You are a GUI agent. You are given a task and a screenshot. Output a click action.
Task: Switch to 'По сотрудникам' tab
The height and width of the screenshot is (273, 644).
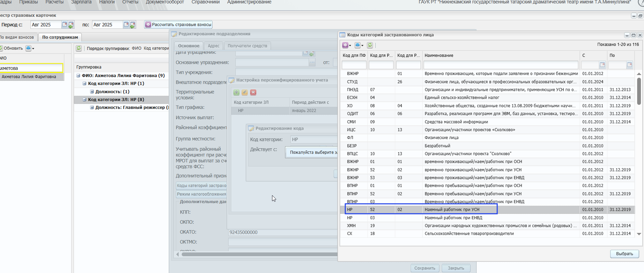coord(60,37)
